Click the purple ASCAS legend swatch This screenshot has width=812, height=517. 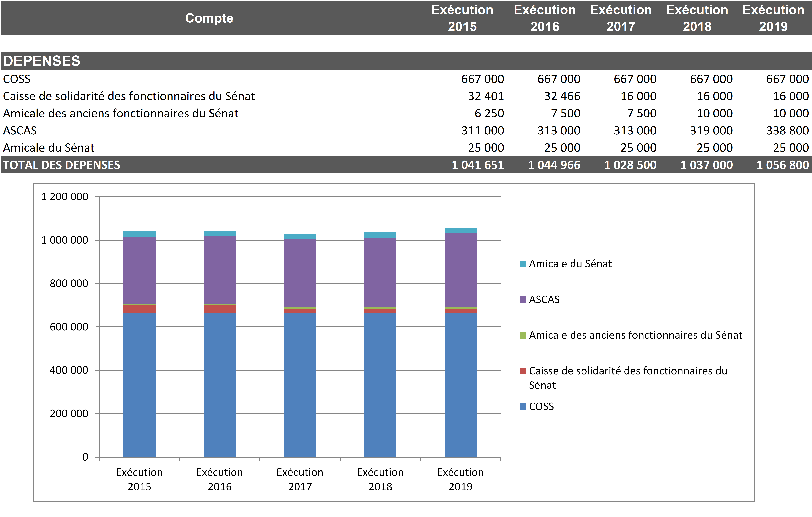point(523,300)
